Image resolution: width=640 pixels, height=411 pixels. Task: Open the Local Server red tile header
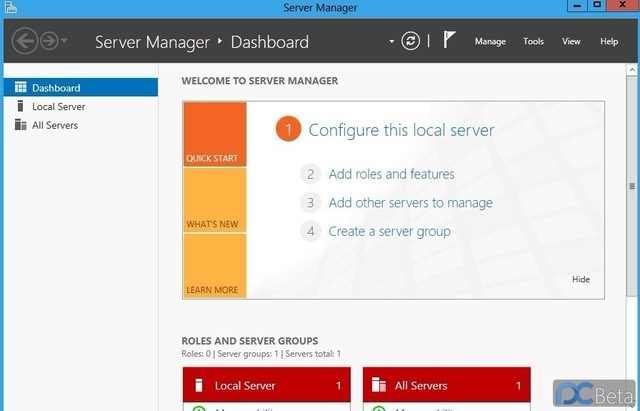click(x=267, y=385)
